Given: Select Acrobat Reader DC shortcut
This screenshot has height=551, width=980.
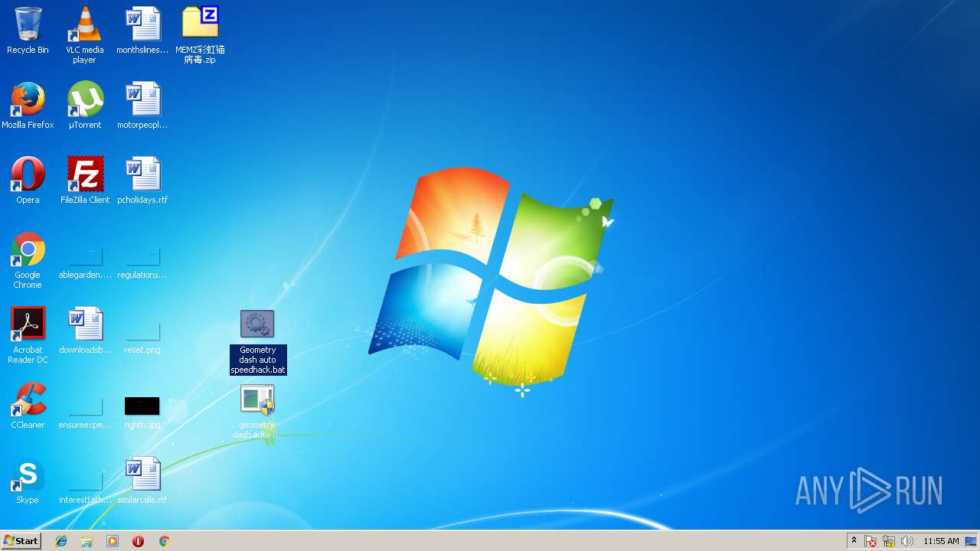Looking at the screenshot, I should click(x=28, y=324).
